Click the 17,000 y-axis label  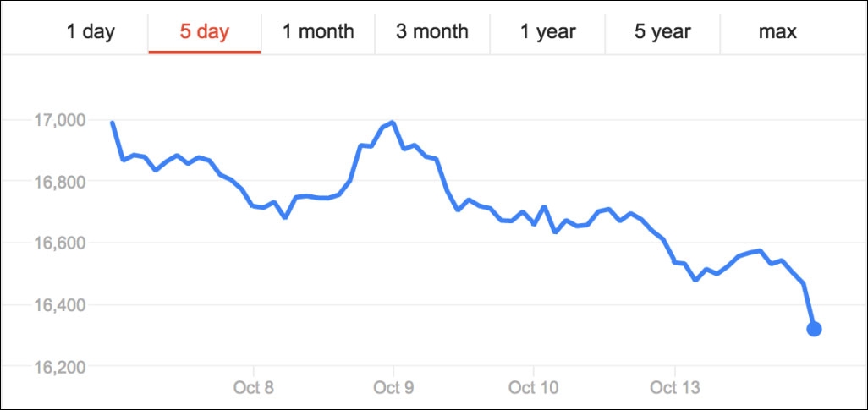tap(58, 120)
